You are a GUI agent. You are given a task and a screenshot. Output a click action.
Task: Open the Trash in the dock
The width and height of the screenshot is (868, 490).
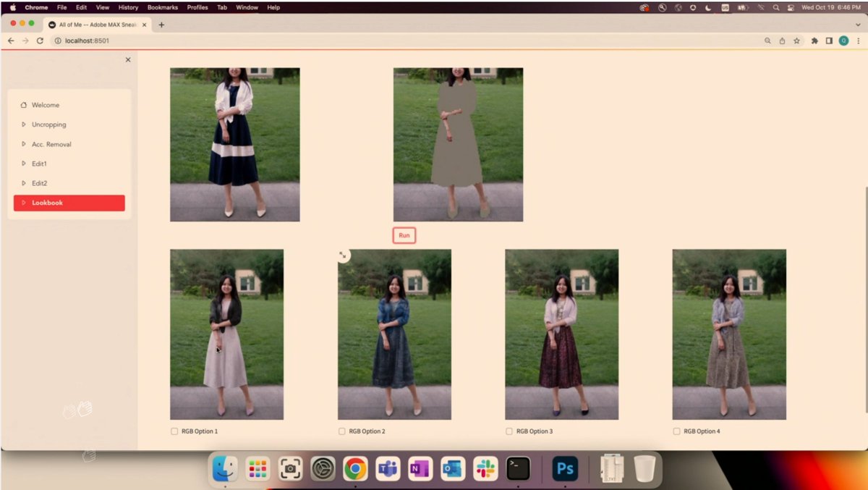coord(644,469)
